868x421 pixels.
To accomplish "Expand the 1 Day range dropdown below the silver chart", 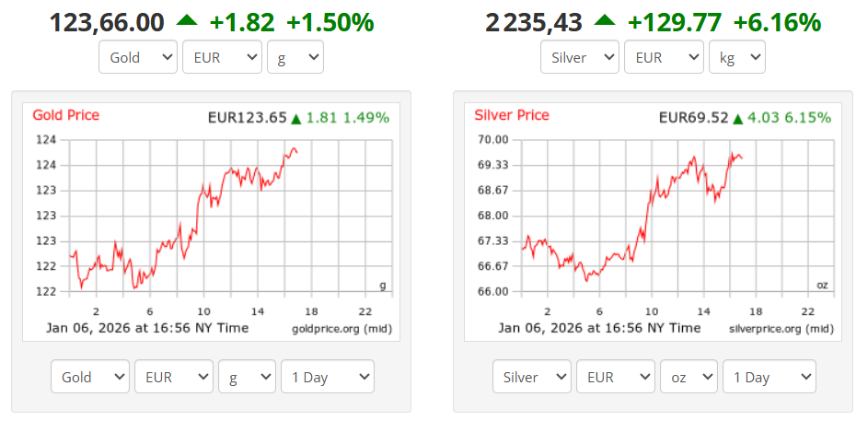I will 770,377.
